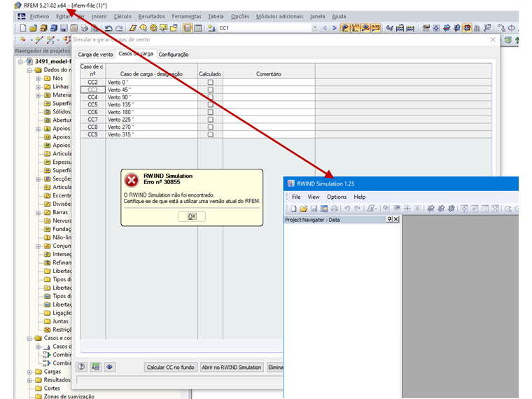Select the Cortes tree item
The image size is (532, 399).
coord(52,388)
